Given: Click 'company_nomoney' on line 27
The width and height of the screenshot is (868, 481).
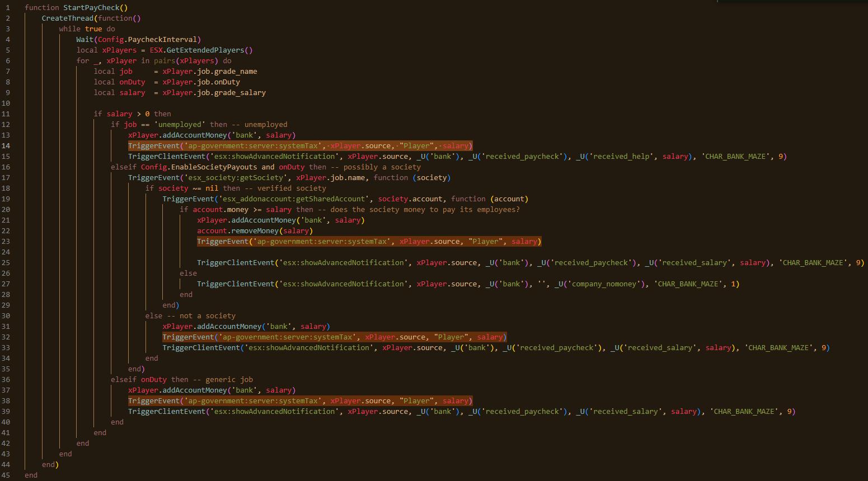Looking at the screenshot, I should point(604,284).
